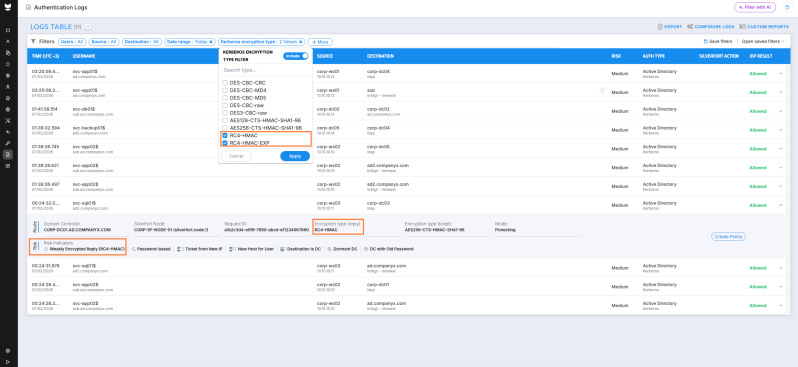The image size is (798, 367).
Task: Click the Export file icon
Action: (x=660, y=26)
